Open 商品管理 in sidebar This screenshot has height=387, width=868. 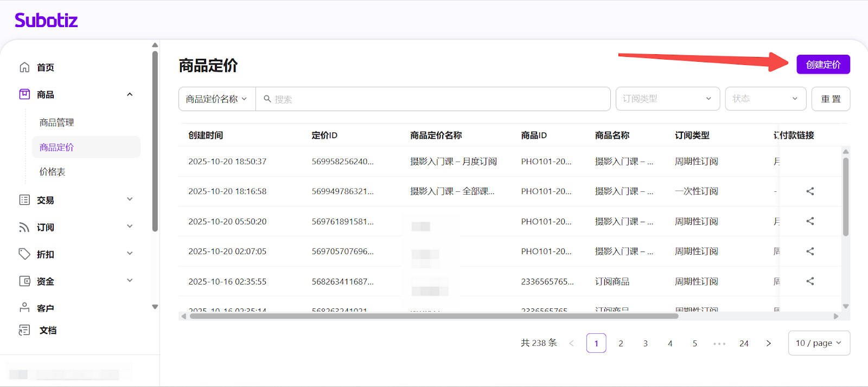coord(56,122)
